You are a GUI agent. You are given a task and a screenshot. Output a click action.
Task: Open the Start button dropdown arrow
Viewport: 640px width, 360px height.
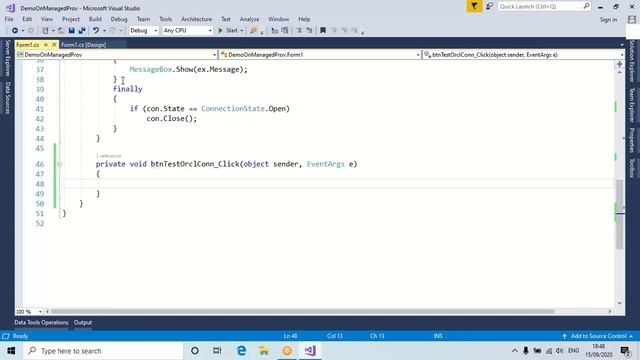[242, 31]
